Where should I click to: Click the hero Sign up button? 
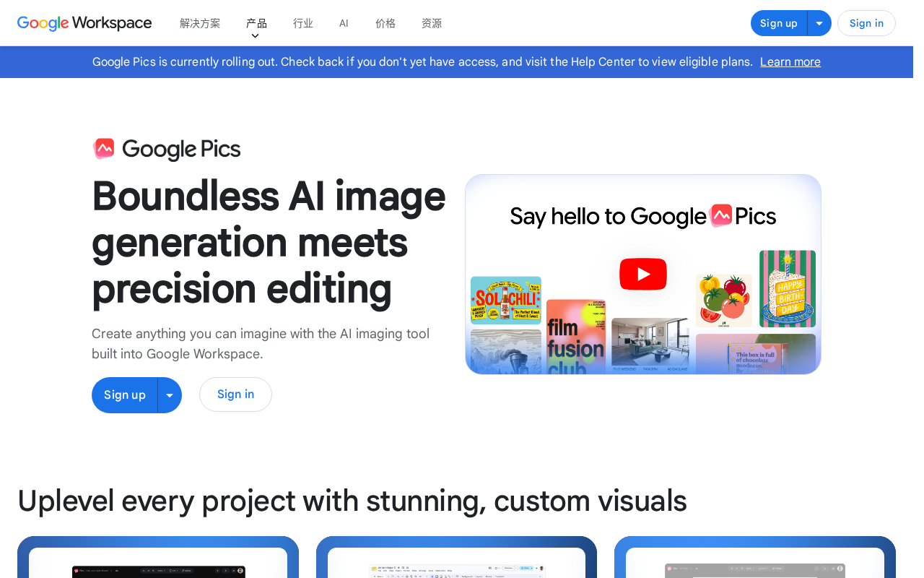tap(125, 395)
